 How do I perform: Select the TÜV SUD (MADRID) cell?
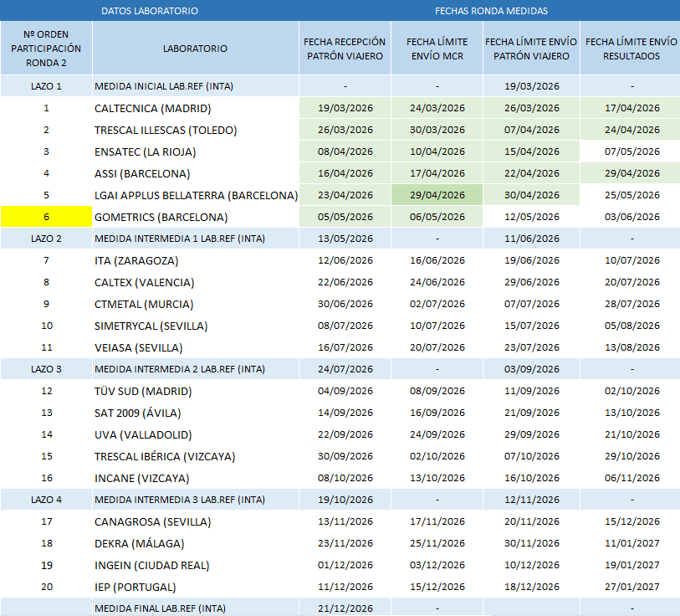pos(195,391)
